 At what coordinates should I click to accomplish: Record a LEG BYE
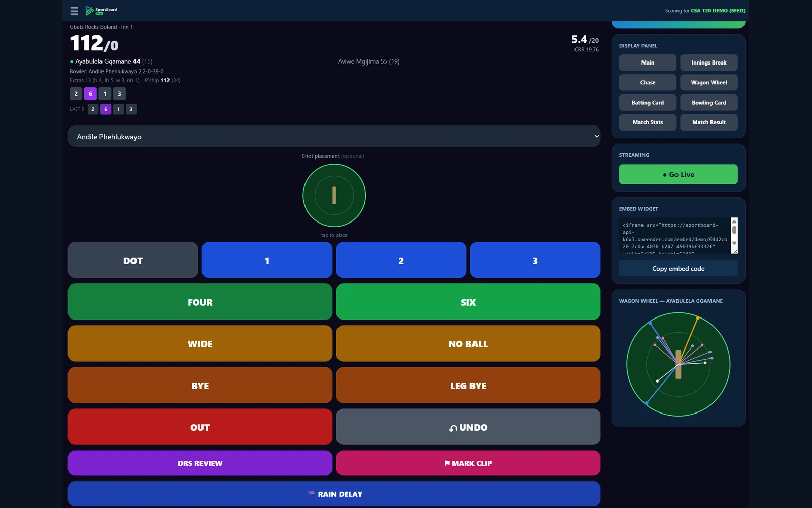pyautogui.click(x=468, y=385)
